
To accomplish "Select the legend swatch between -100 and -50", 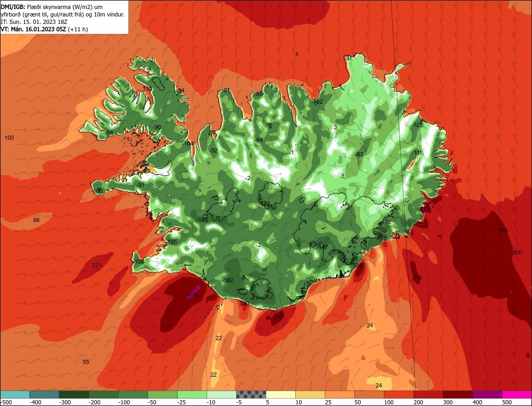I will click(133, 394).
